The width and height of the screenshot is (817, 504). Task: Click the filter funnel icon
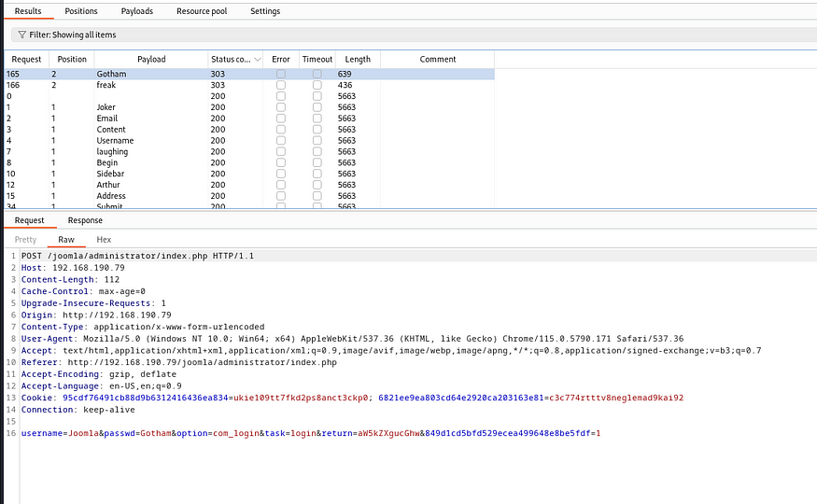click(21, 35)
